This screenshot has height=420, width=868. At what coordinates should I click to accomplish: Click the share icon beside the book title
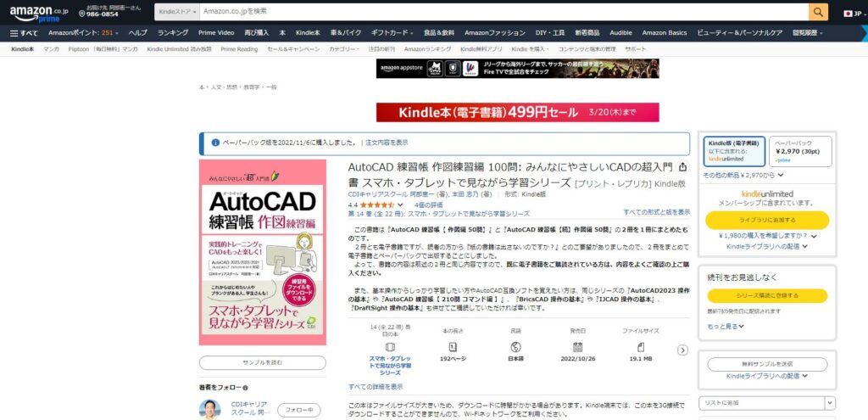pyautogui.click(x=683, y=168)
